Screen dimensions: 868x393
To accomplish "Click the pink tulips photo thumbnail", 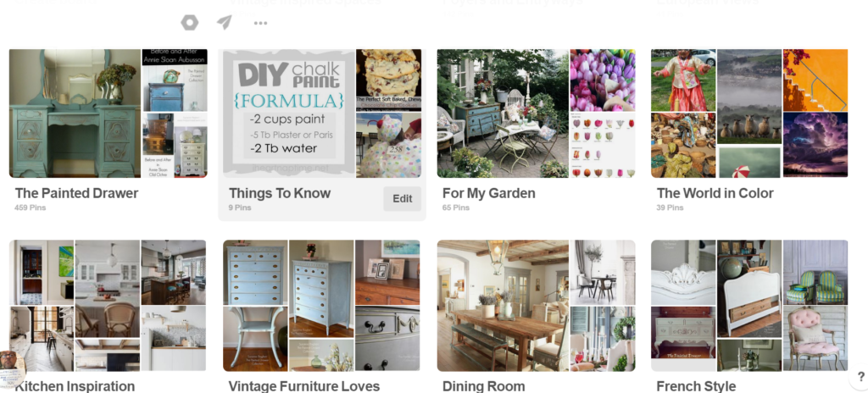I will [x=603, y=80].
